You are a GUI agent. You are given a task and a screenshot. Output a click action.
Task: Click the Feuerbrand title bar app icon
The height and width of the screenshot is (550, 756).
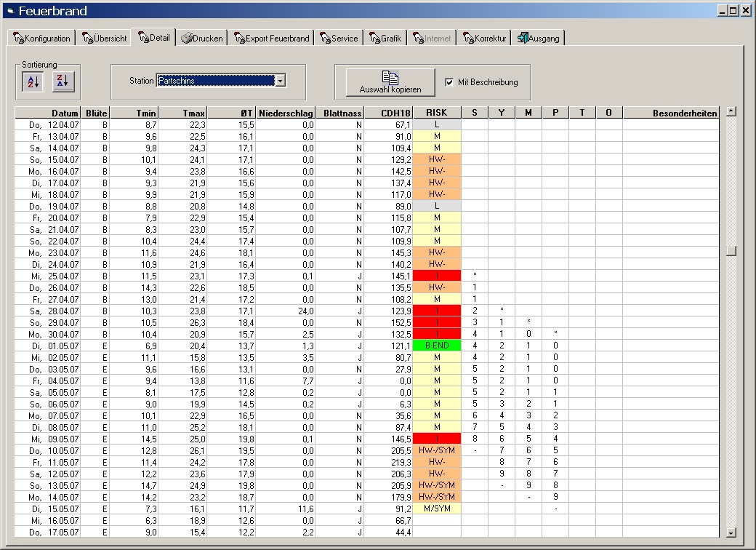pos(9,11)
